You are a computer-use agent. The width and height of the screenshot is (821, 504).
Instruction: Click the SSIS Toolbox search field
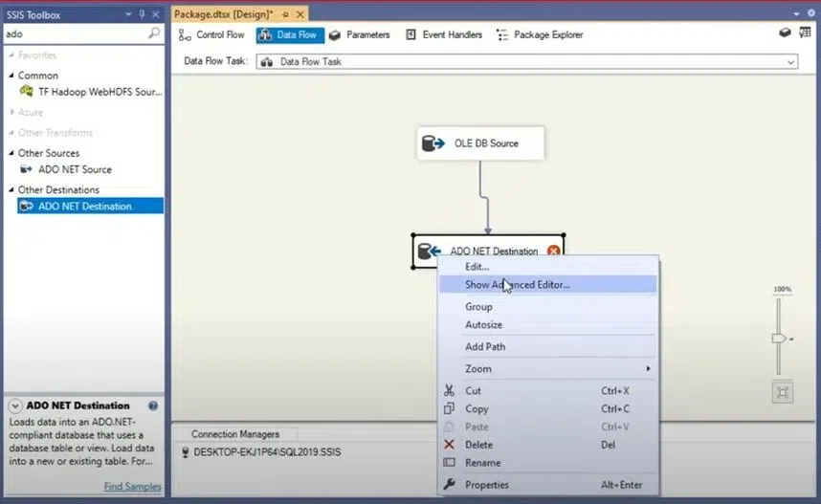coord(76,34)
